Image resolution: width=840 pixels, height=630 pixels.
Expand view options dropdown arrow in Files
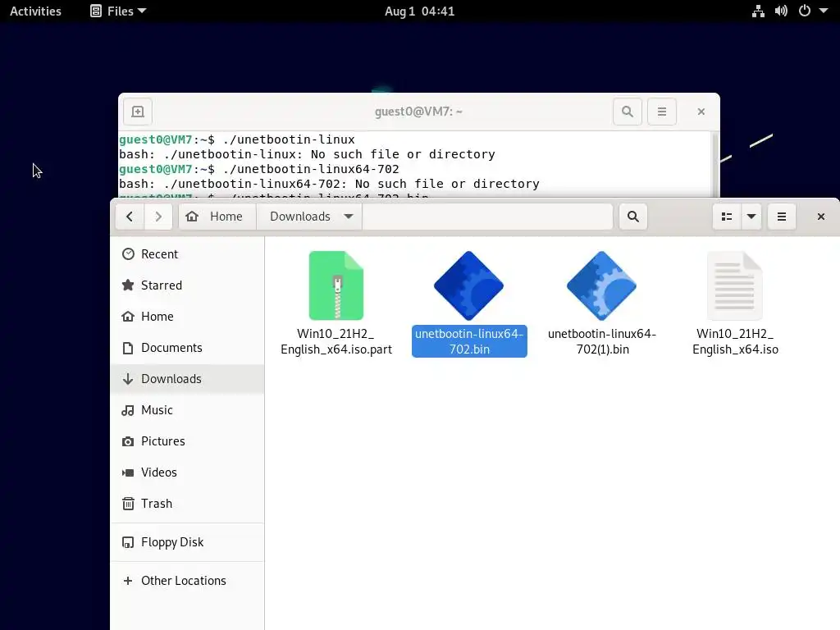click(751, 217)
